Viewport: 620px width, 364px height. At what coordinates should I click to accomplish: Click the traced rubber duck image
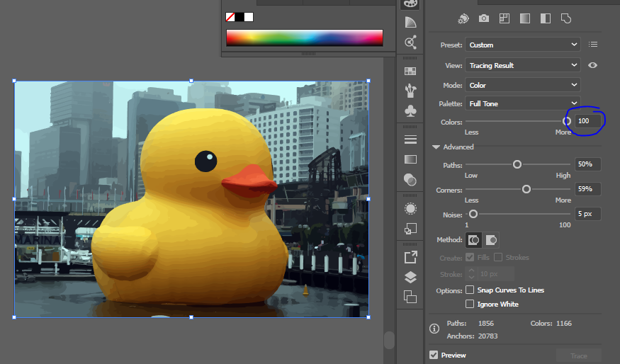click(x=191, y=199)
